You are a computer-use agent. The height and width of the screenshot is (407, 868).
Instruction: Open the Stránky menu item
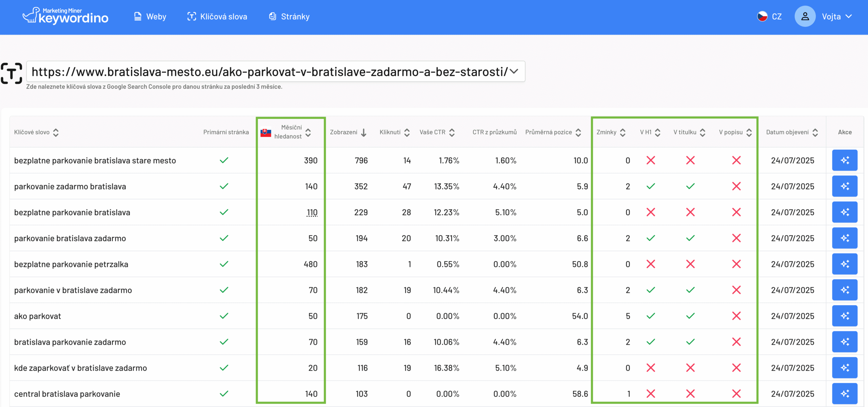pos(289,16)
